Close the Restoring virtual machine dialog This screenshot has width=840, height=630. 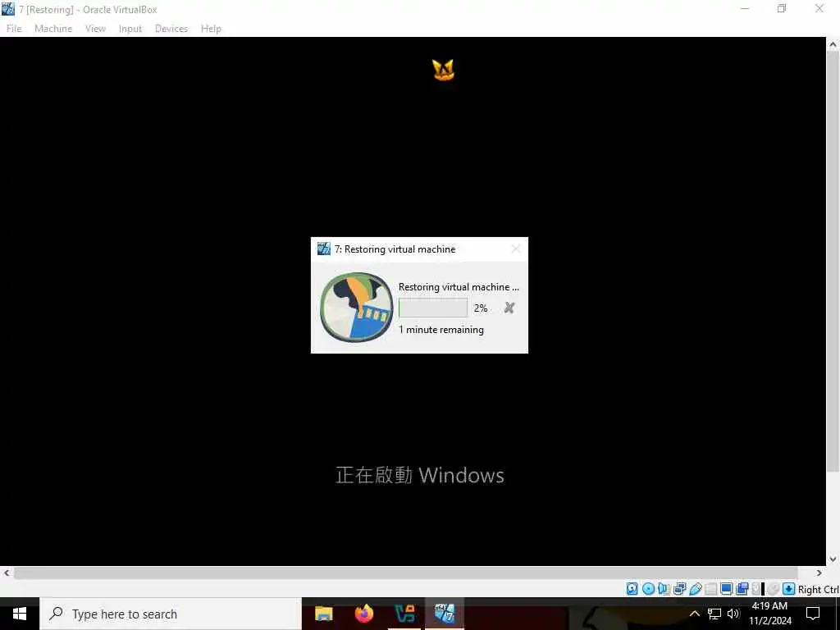tap(515, 249)
